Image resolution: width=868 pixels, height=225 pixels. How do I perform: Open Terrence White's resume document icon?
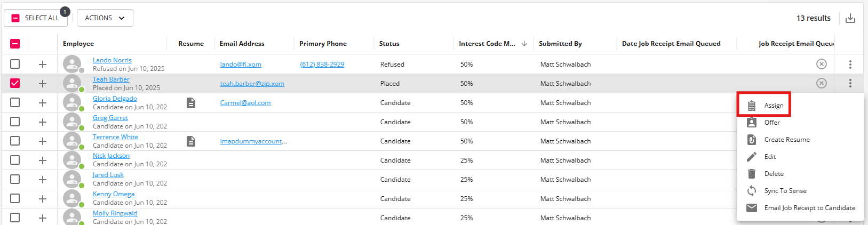tap(191, 141)
